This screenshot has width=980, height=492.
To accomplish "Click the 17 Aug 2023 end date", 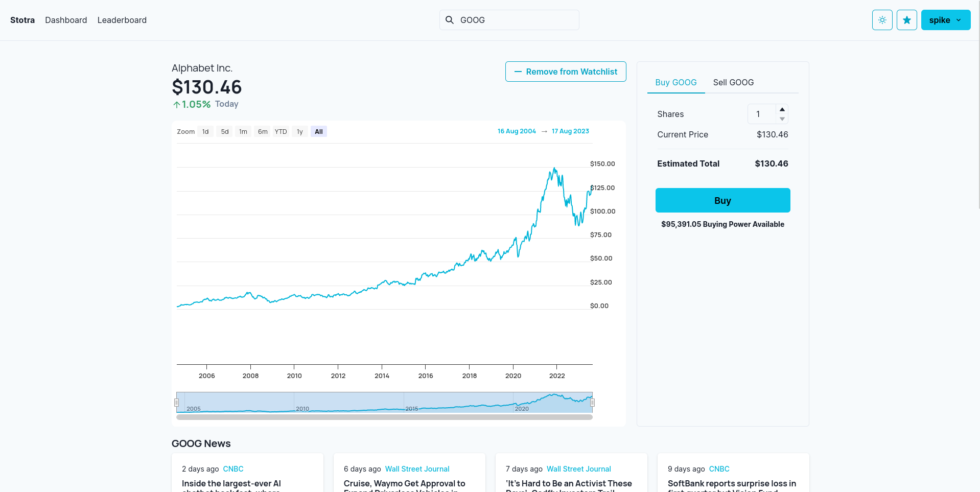I will click(570, 131).
